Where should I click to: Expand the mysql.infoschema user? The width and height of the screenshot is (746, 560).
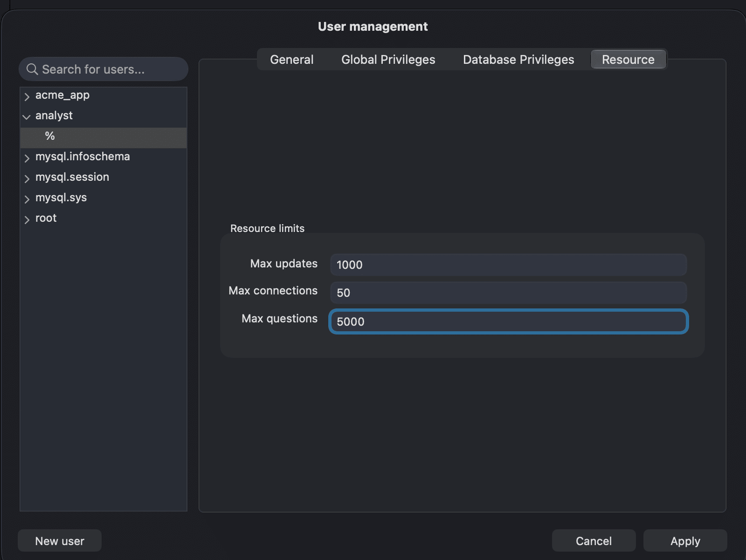27,157
